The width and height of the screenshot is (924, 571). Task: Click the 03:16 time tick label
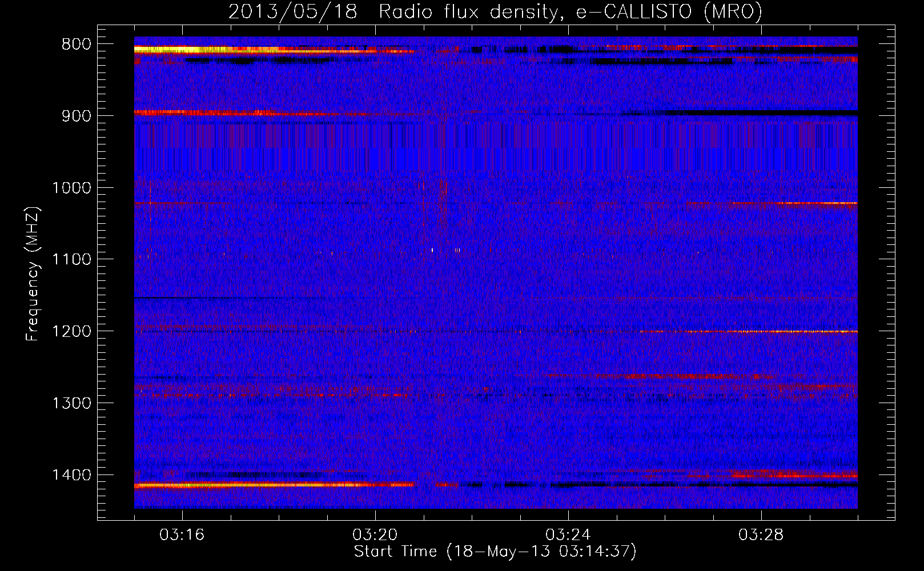click(182, 535)
